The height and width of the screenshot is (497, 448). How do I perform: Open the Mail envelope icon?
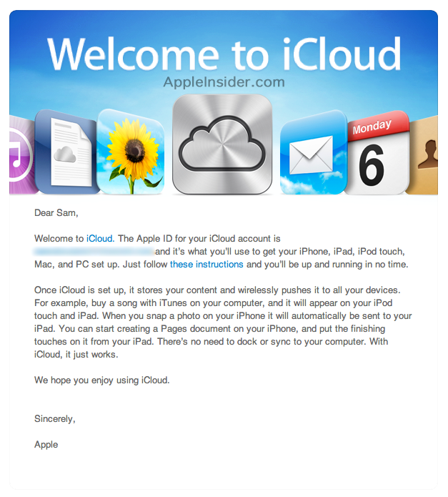311,154
